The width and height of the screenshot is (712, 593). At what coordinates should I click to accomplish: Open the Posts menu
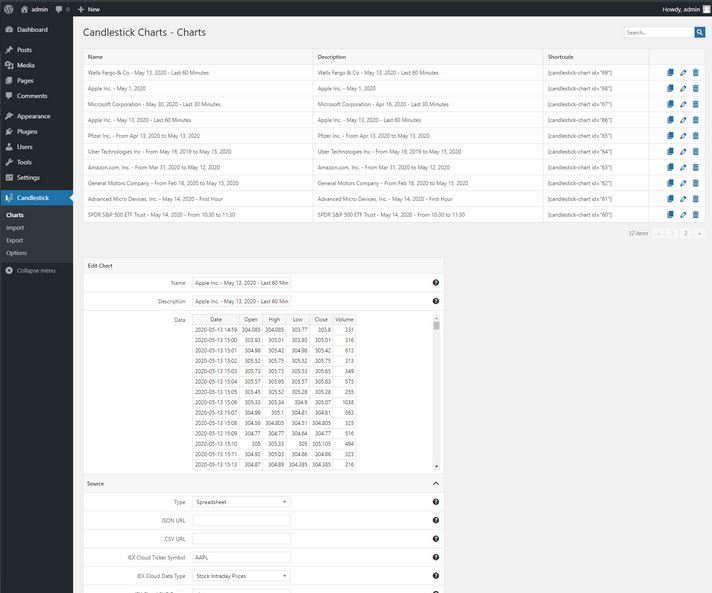36,50
